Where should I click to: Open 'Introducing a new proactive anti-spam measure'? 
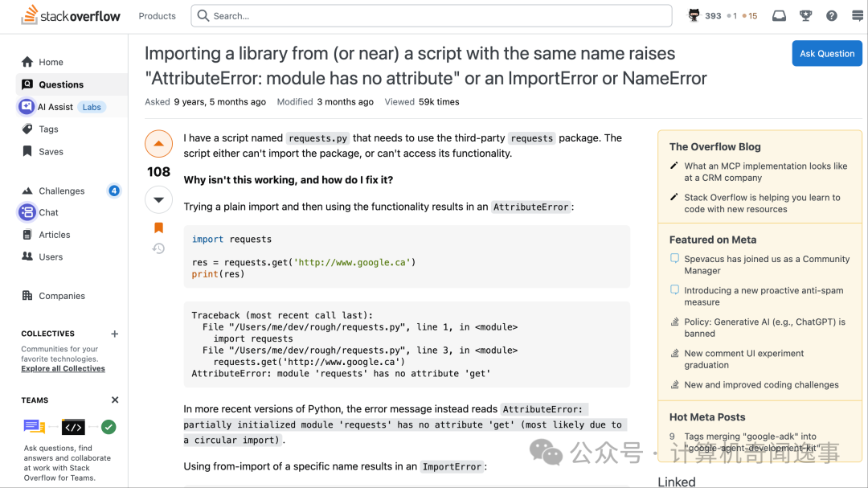[764, 297]
